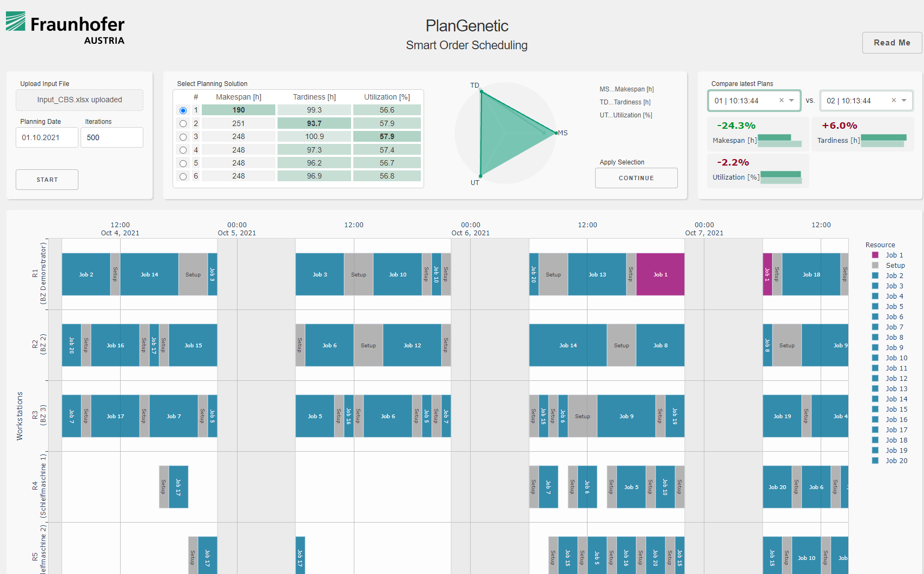Toggle Job 11 legend entry
The width and height of the screenshot is (924, 574).
(x=890, y=368)
